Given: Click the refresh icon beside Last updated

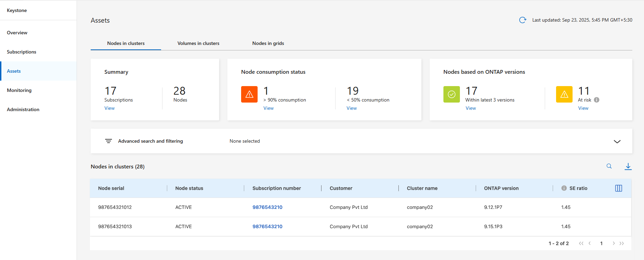Looking at the screenshot, I should [x=522, y=20].
